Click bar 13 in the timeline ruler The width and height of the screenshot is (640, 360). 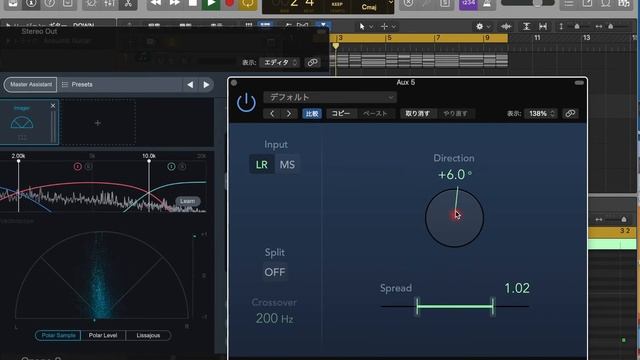(587, 38)
